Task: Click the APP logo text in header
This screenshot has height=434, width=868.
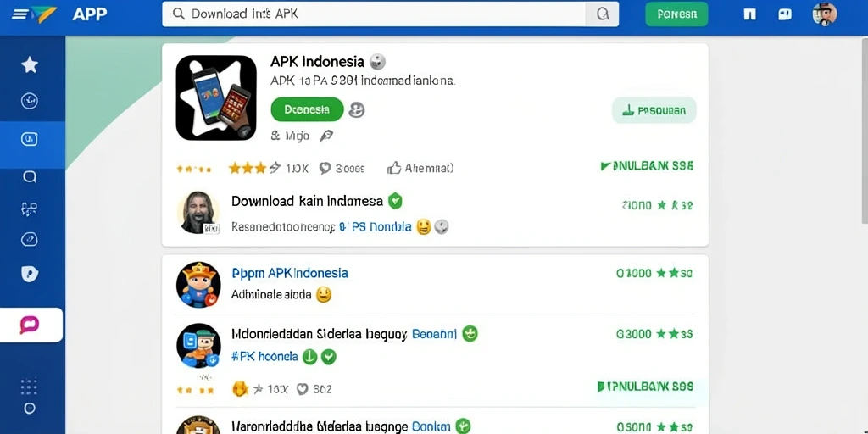Action: 90,14
